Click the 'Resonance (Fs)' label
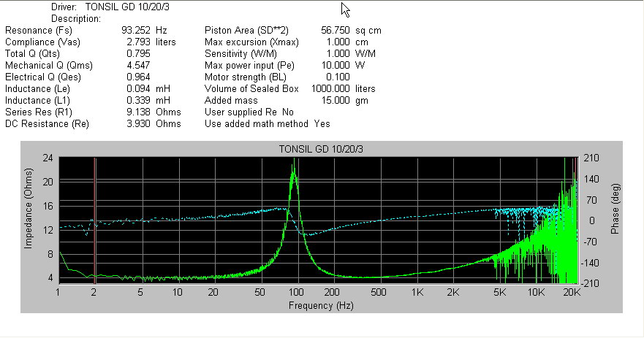644x338 pixels. [39, 31]
